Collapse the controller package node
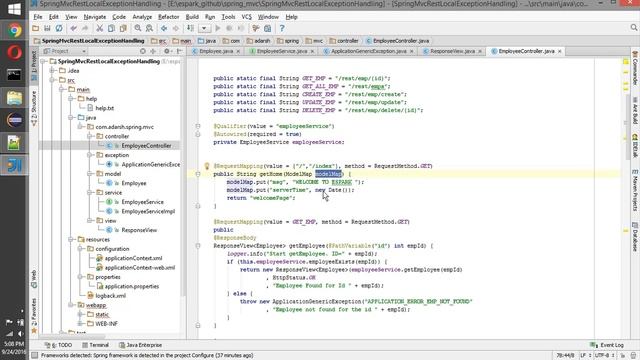 coord(90,136)
